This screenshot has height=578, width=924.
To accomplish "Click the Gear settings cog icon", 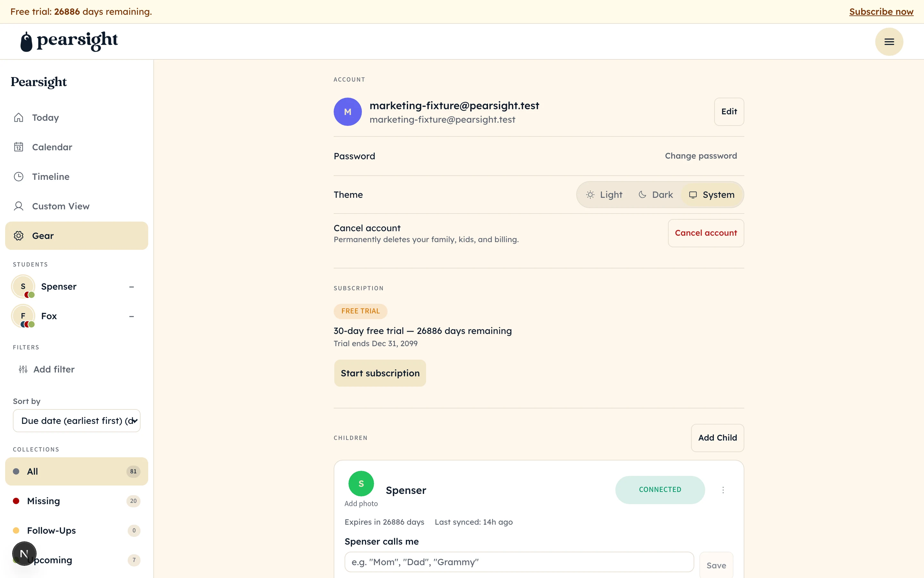I will coord(19,235).
